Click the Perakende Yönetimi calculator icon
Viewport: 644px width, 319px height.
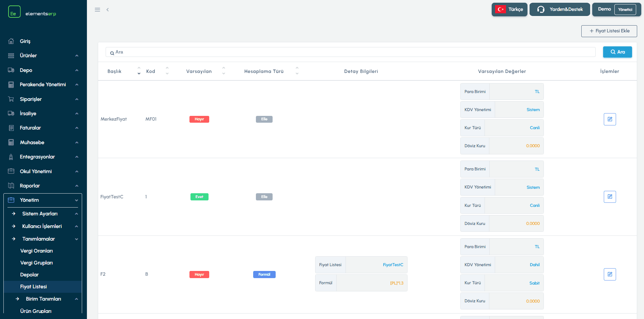11,85
